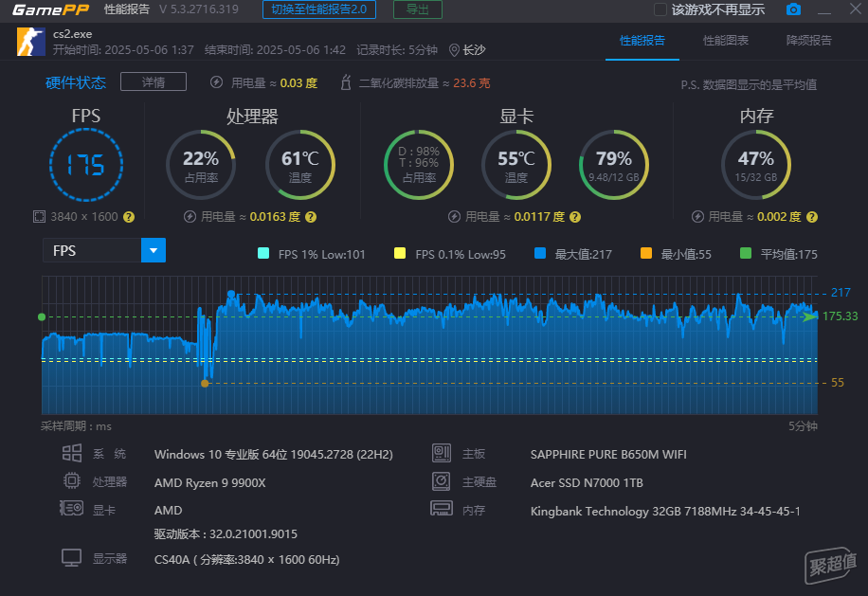The image size is (868, 596).
Task: Click the GPU D:98% T:96% usage gauge
Action: (x=419, y=165)
